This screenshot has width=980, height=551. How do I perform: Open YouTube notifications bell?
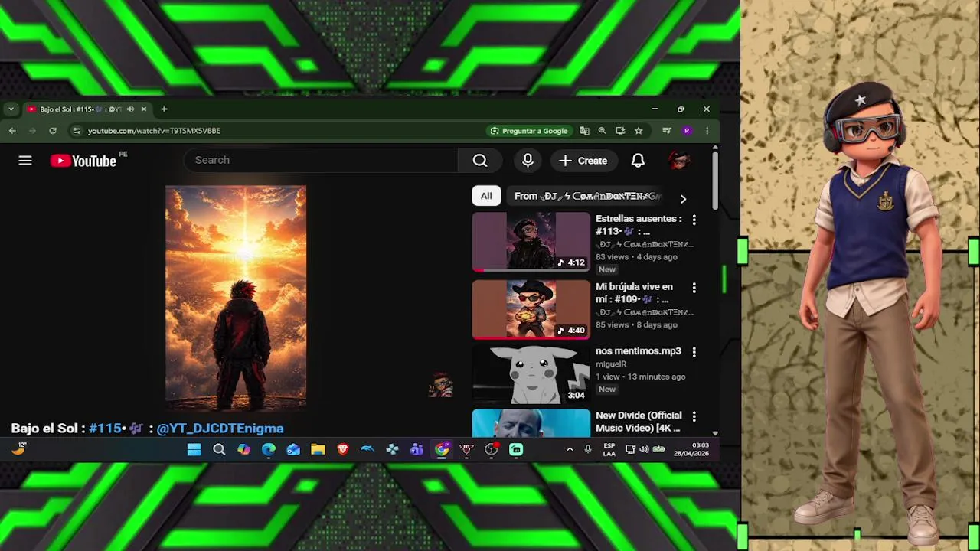pos(638,160)
